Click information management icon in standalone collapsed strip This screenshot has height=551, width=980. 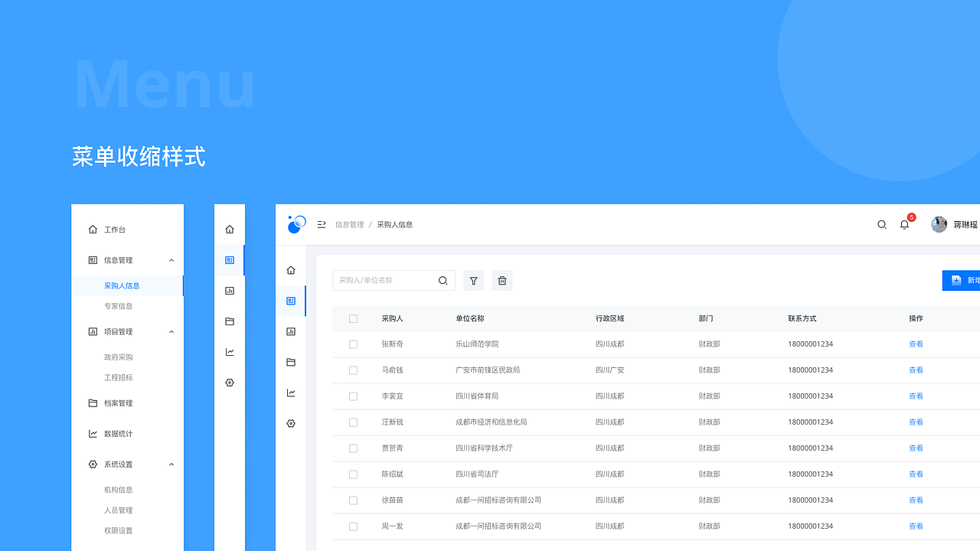tap(230, 260)
